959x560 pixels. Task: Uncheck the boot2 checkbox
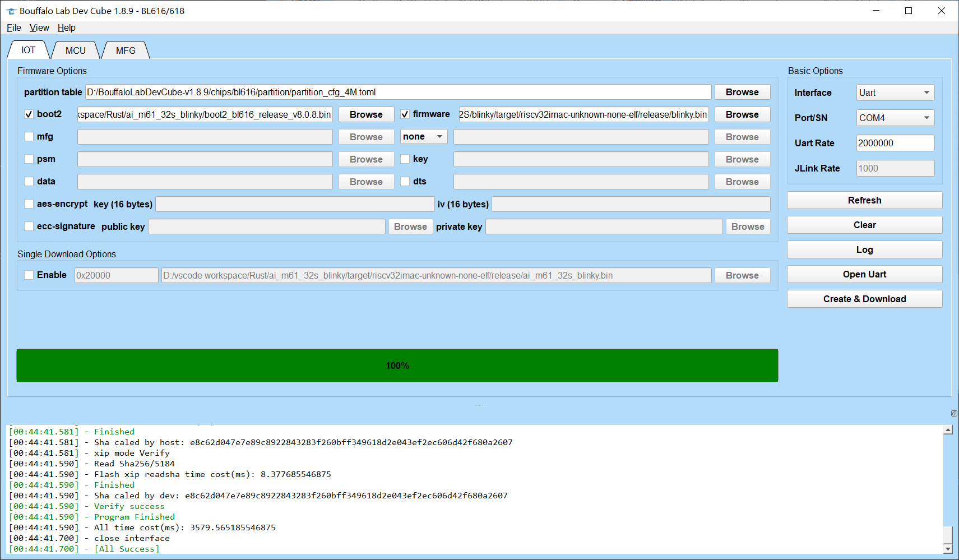click(x=29, y=114)
